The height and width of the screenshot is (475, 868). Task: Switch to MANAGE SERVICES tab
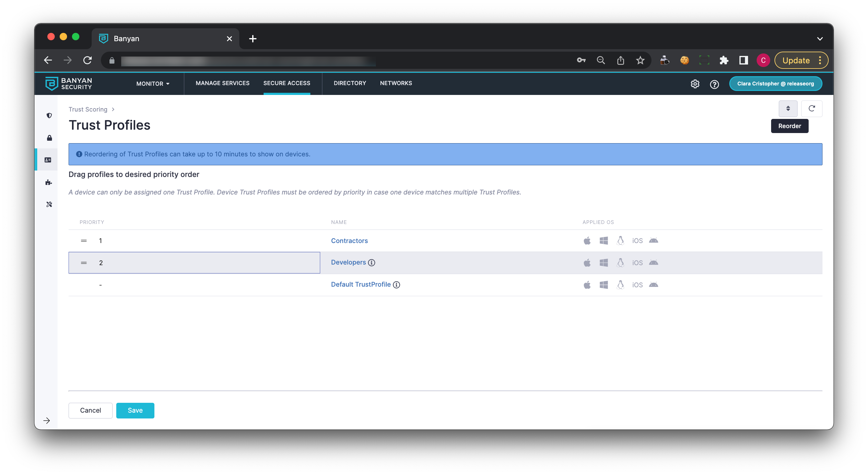tap(222, 83)
